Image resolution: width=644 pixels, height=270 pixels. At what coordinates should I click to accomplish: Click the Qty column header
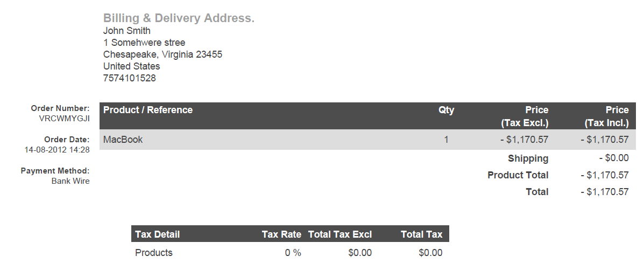tap(446, 110)
